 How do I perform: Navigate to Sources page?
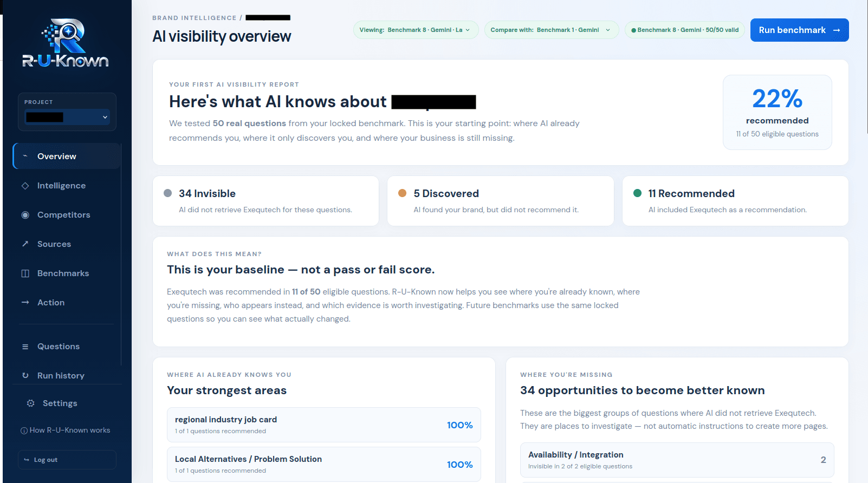coord(67,244)
